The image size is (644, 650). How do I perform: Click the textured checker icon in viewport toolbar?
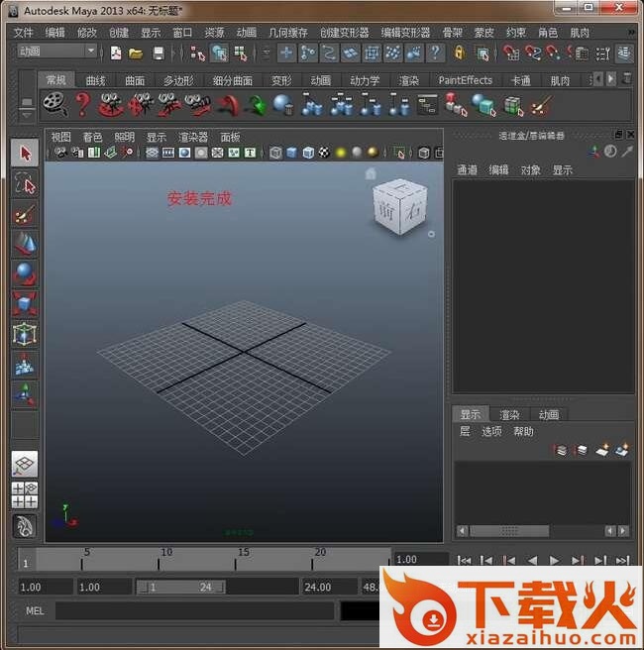tap(325, 153)
